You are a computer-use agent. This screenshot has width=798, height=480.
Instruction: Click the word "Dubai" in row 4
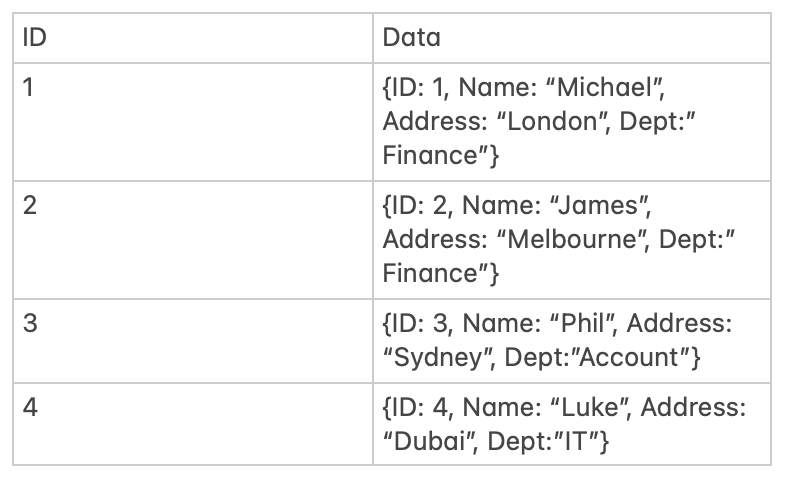[430, 442]
